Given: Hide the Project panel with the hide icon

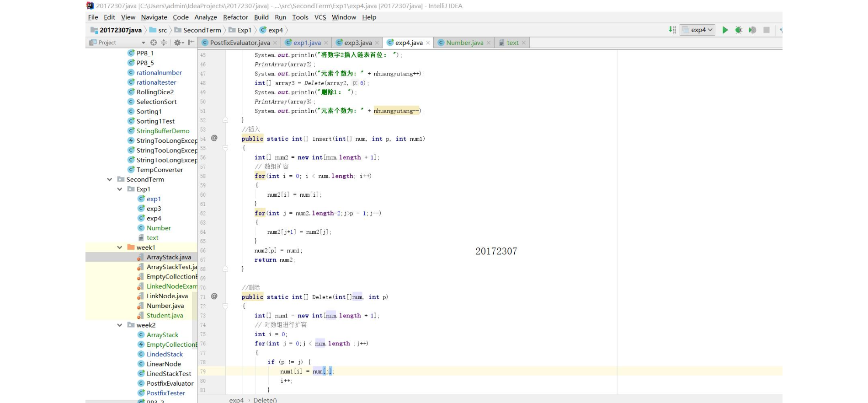Looking at the screenshot, I should pyautogui.click(x=191, y=43).
